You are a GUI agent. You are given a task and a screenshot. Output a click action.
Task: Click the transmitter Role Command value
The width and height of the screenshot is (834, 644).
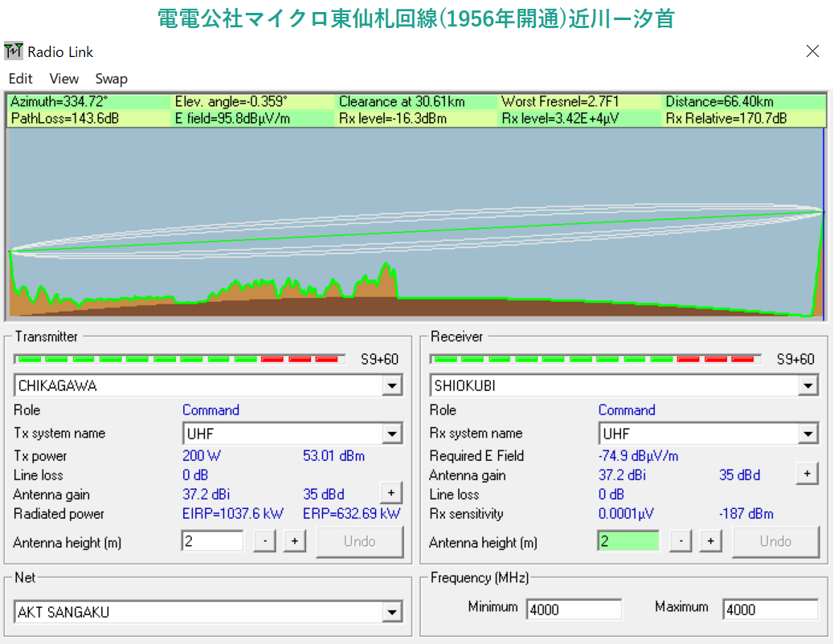[x=211, y=410]
